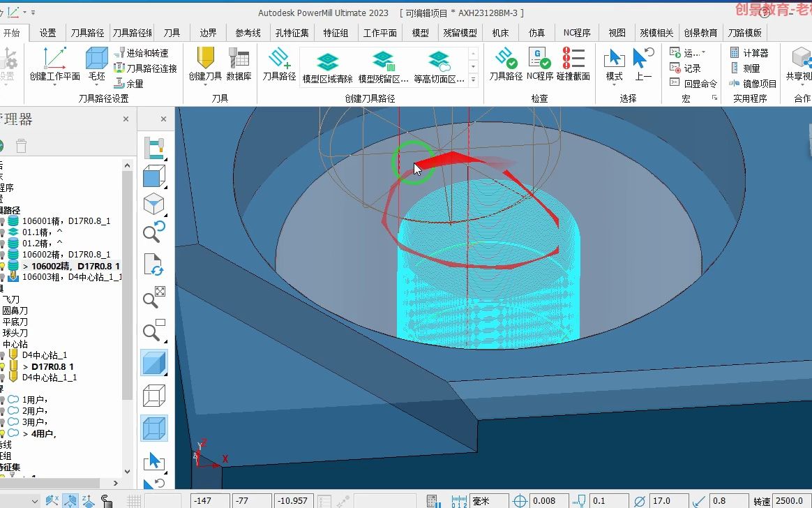Select 模型区域清除 toolpath strategy

click(327, 67)
